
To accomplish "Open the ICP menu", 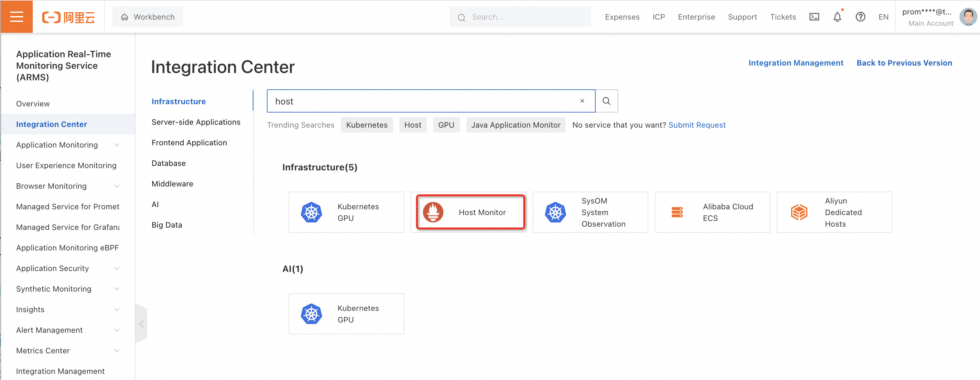I will click(x=659, y=17).
